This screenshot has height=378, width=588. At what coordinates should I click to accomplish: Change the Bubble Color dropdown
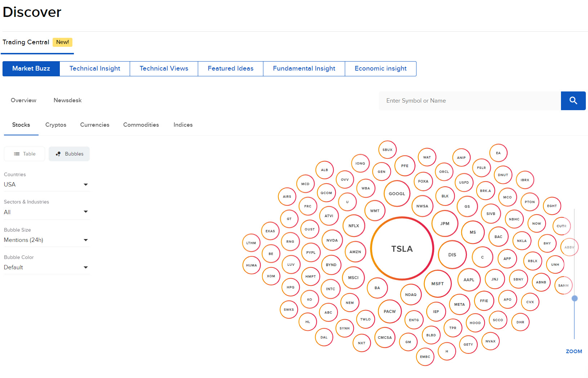click(x=46, y=267)
